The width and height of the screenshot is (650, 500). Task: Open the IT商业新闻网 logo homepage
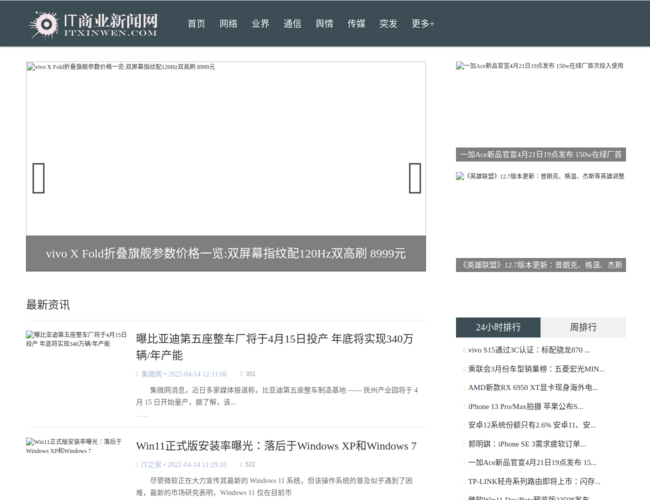(x=93, y=24)
